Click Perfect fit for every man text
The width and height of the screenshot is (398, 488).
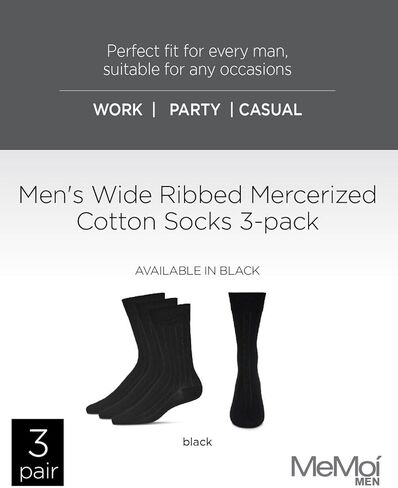[197, 51]
